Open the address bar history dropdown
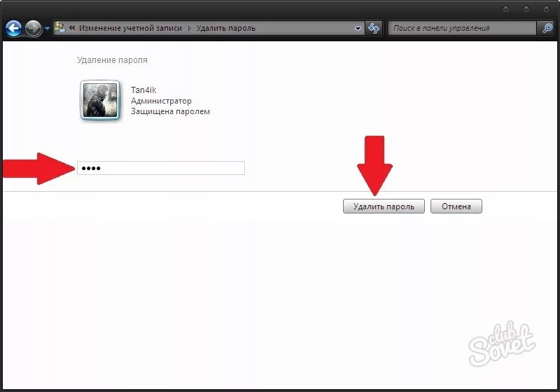560x392 pixels. pyautogui.click(x=358, y=29)
